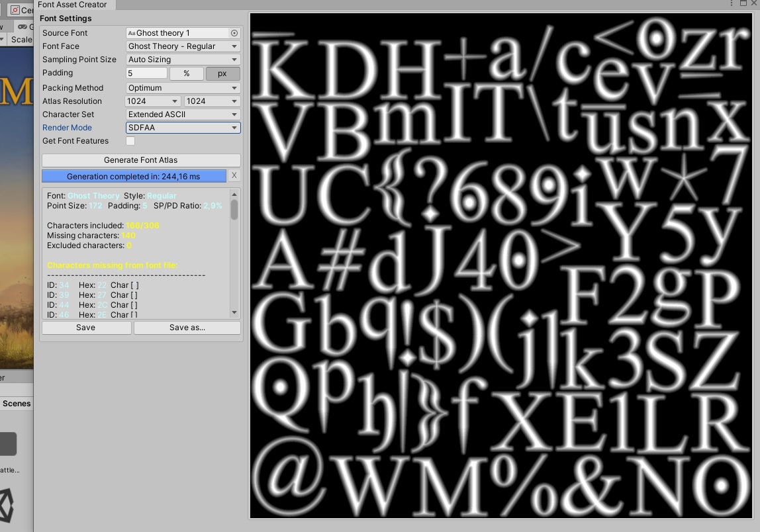
Task: Change Character Set from Extended ASCII
Action: click(x=183, y=114)
